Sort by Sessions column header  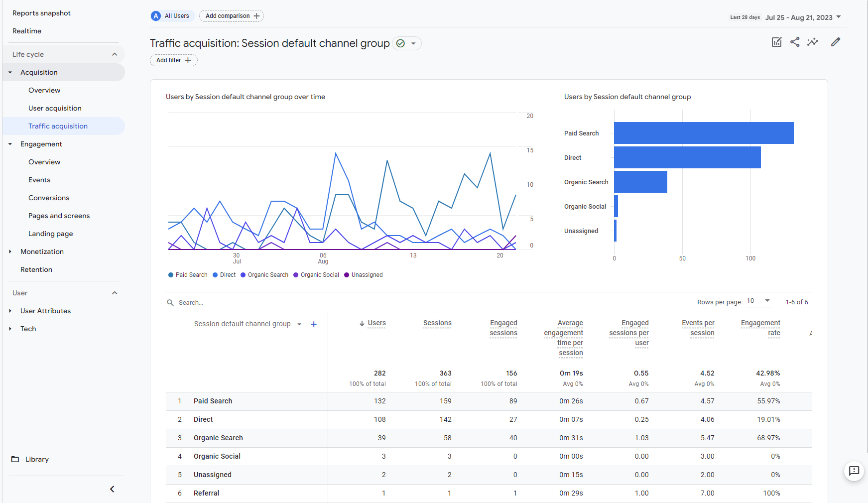(x=437, y=323)
